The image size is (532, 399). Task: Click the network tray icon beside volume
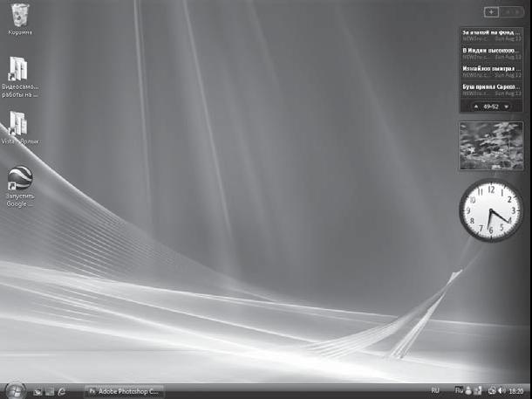point(492,391)
